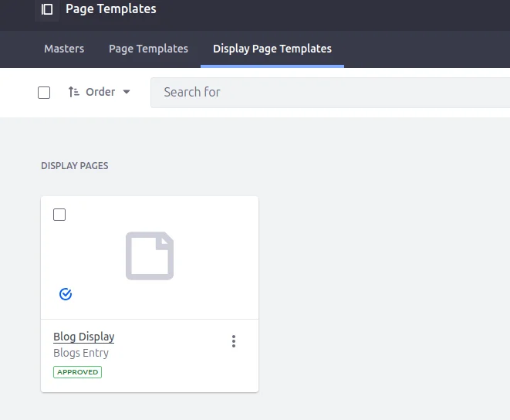510x420 pixels.
Task: Select the Display Page Templates tab
Action: tap(272, 49)
